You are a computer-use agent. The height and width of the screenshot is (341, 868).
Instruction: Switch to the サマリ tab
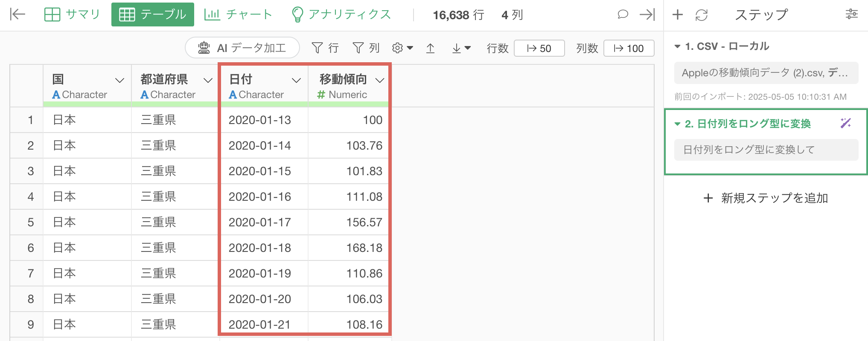(72, 14)
